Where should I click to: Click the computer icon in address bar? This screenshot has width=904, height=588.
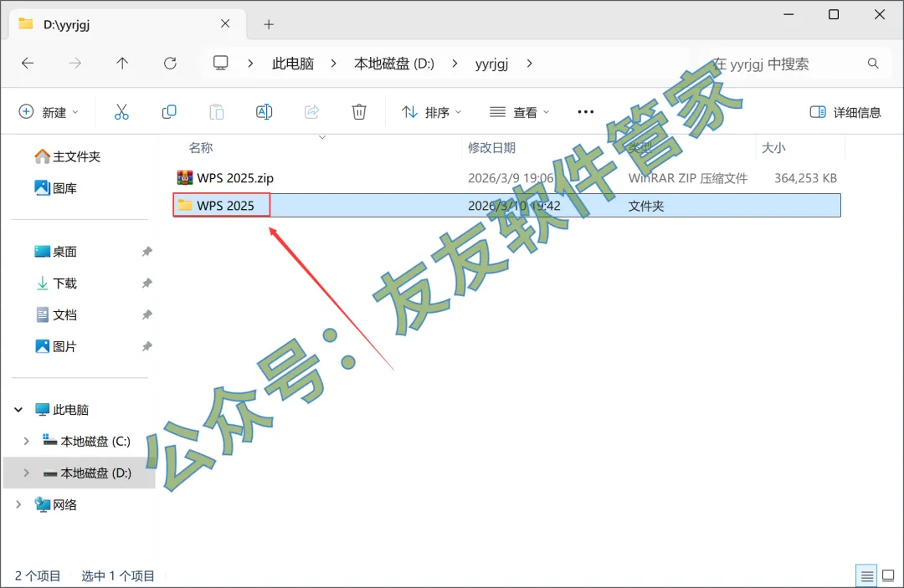click(x=220, y=63)
